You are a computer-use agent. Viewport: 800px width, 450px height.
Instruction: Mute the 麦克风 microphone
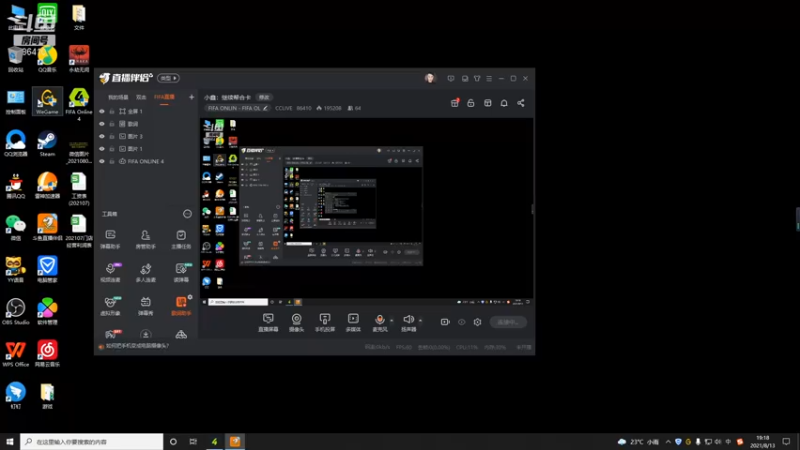click(380, 322)
